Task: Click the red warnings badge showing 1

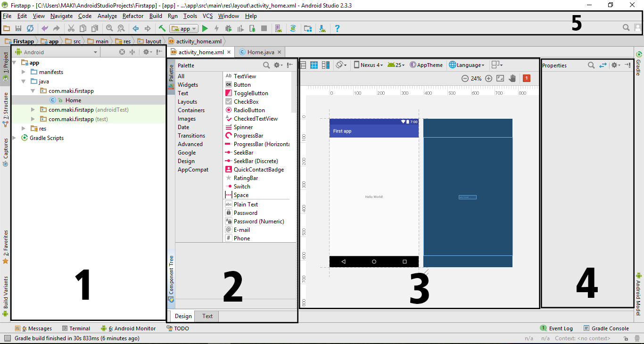Action: coord(527,78)
